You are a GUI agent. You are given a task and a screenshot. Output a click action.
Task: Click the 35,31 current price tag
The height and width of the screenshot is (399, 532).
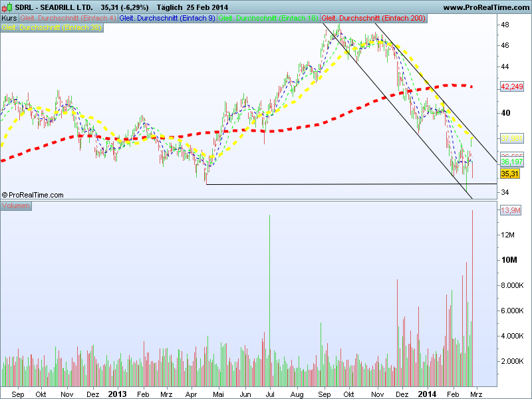pyautogui.click(x=509, y=174)
